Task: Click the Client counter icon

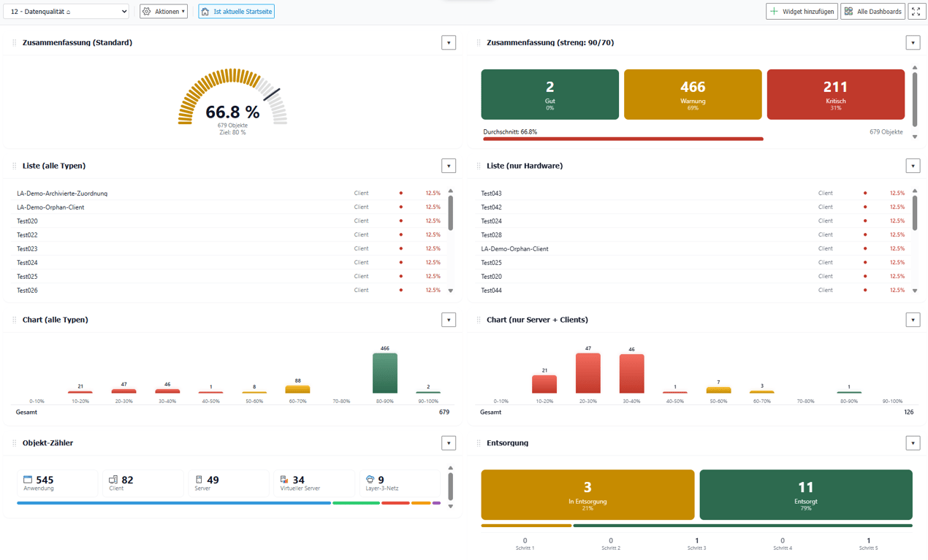Action: pos(113,480)
